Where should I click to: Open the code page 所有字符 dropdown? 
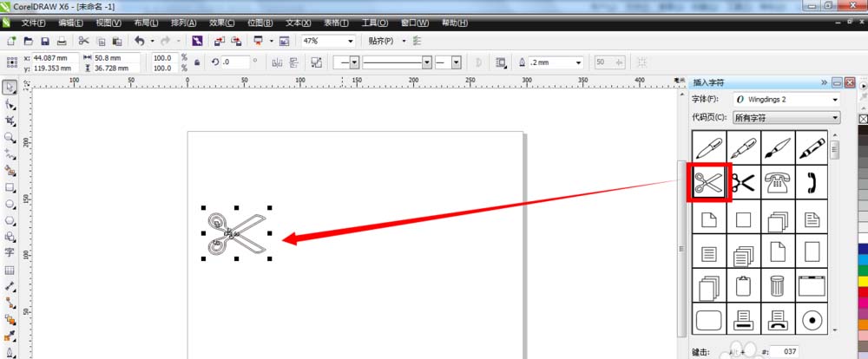click(835, 118)
